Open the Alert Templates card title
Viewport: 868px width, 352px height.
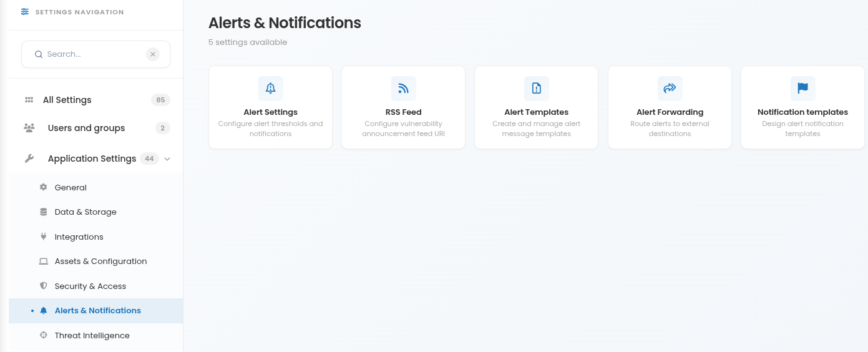537,112
